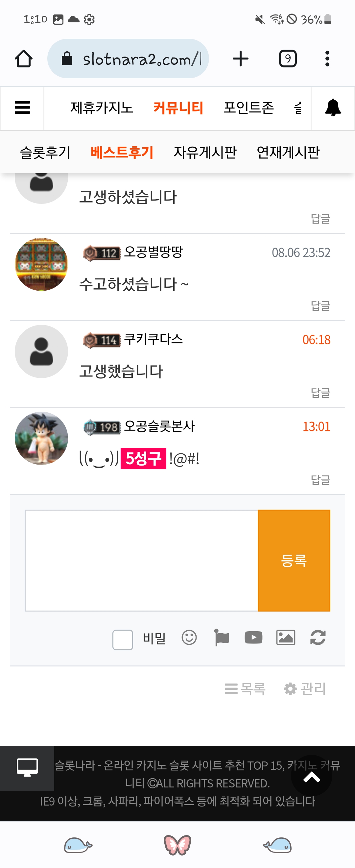Return to list via 목록 link
The width and height of the screenshot is (355, 868).
pyautogui.click(x=245, y=688)
